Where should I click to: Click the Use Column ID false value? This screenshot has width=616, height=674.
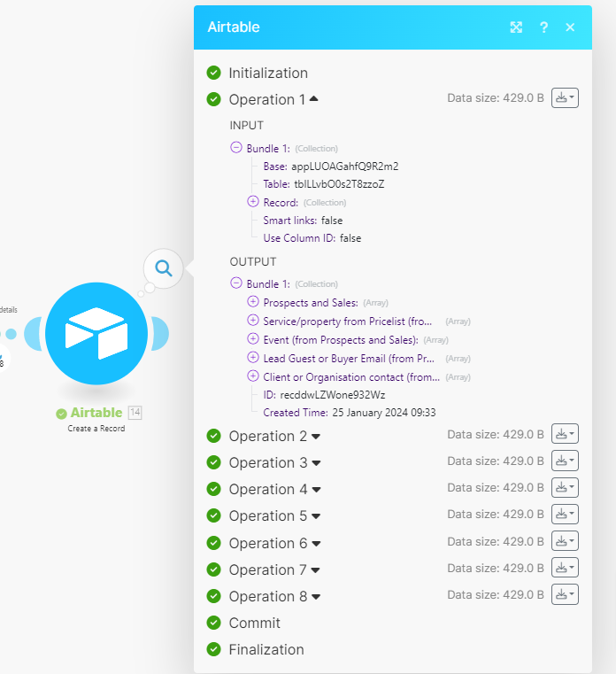click(x=350, y=238)
